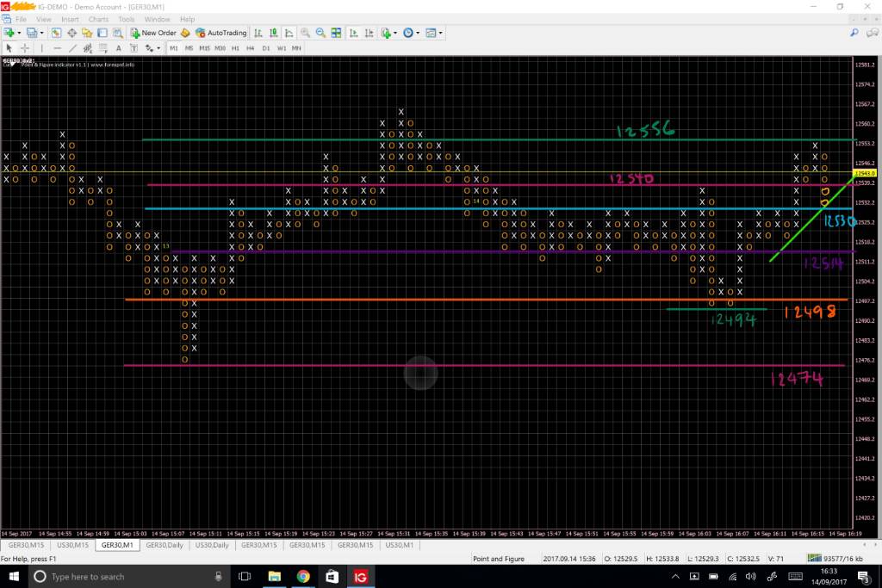Enable the H1 timeframe button
This screenshot has height=588, width=882.
[235, 48]
